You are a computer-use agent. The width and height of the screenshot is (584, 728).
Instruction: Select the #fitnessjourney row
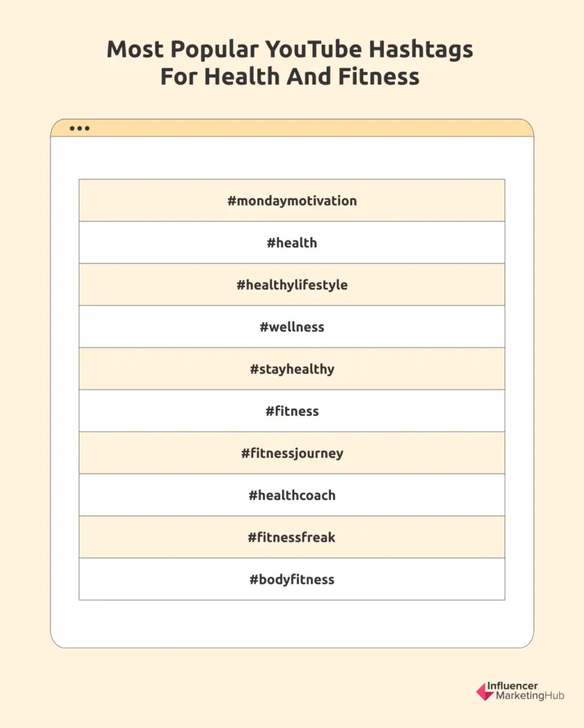(292, 453)
